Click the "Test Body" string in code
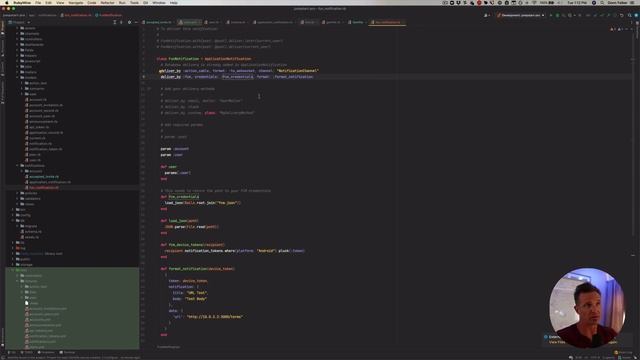 [196, 298]
